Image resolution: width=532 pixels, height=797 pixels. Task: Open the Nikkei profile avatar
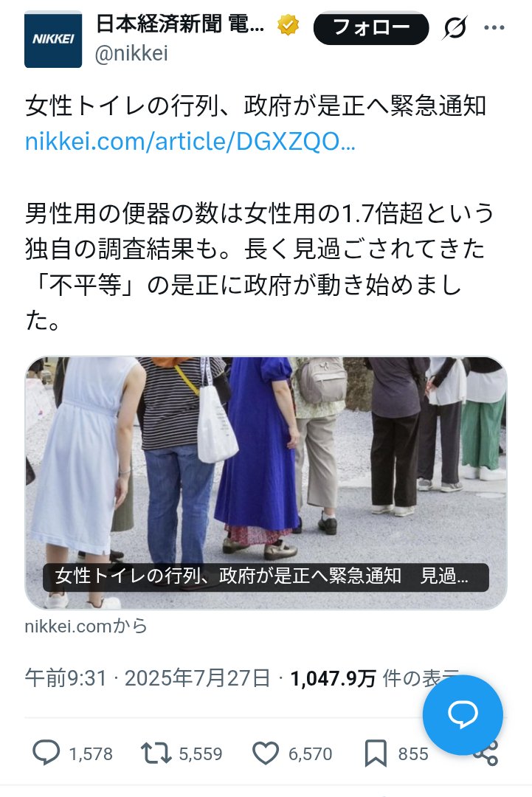(53, 40)
